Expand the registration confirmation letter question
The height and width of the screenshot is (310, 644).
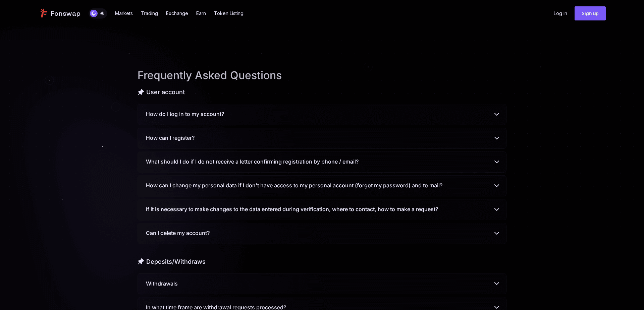tap(321, 162)
